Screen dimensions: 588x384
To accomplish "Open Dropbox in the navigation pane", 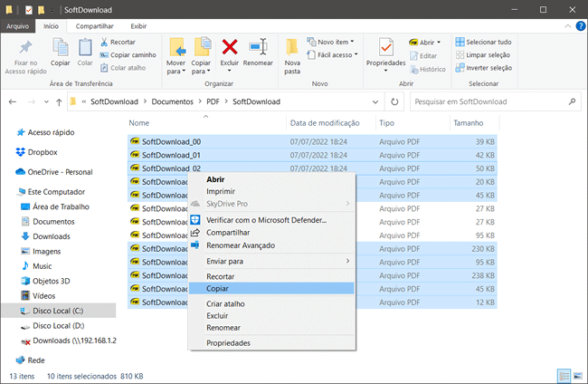I will coord(42,152).
